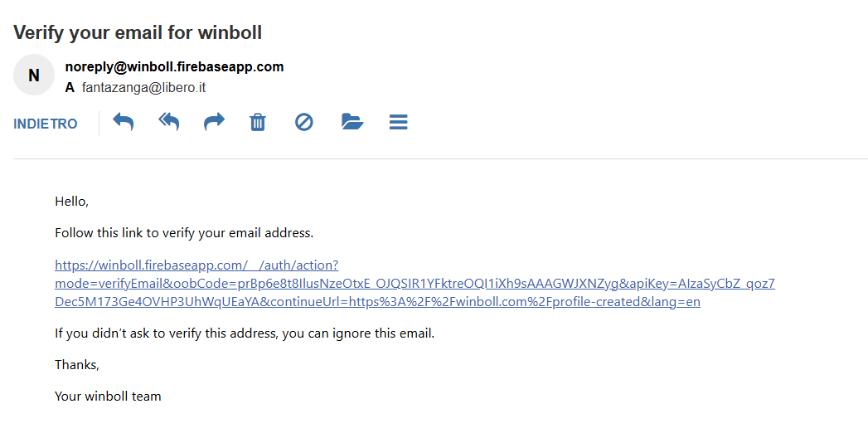Click the sender avatar circle N
The width and height of the screenshot is (868, 438).
[x=34, y=75]
